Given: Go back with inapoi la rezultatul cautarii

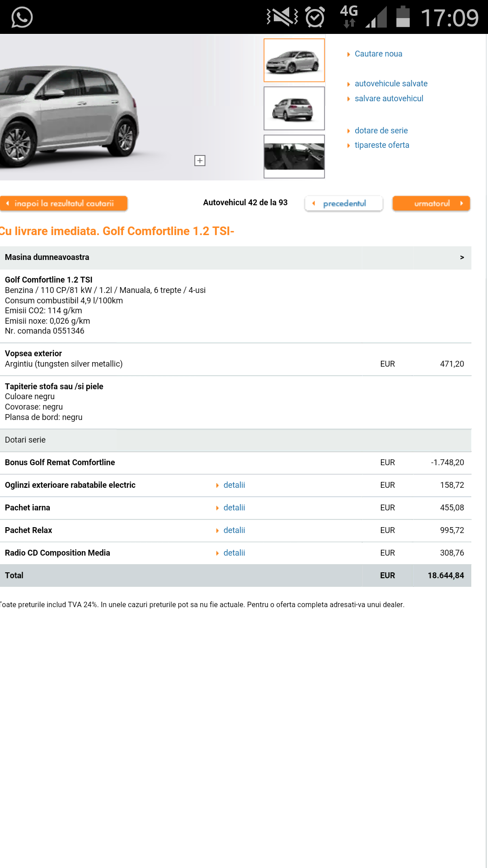Looking at the screenshot, I should tap(64, 203).
